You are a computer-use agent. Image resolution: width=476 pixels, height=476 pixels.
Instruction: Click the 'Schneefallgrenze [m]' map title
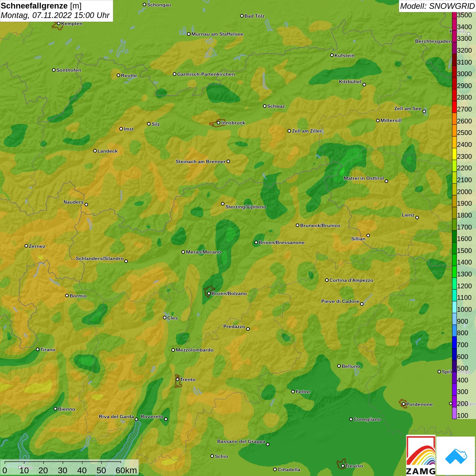pos(41,6)
